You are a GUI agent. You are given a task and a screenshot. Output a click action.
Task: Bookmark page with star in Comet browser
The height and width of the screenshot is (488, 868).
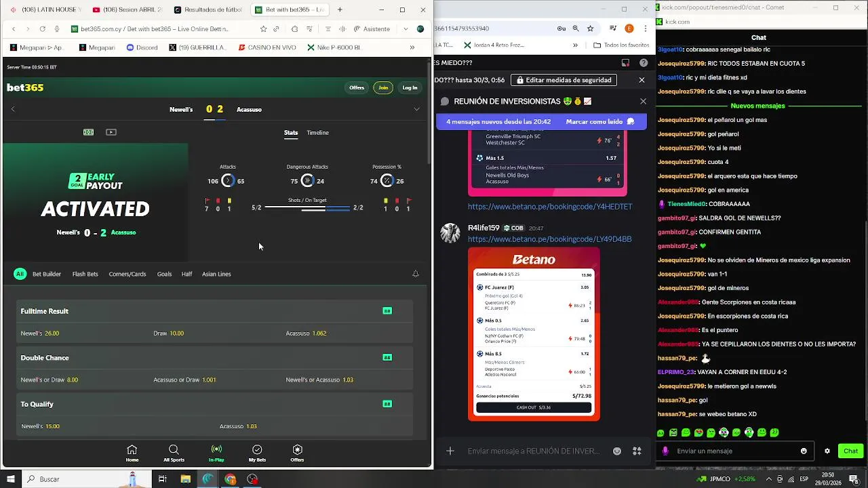point(263,29)
